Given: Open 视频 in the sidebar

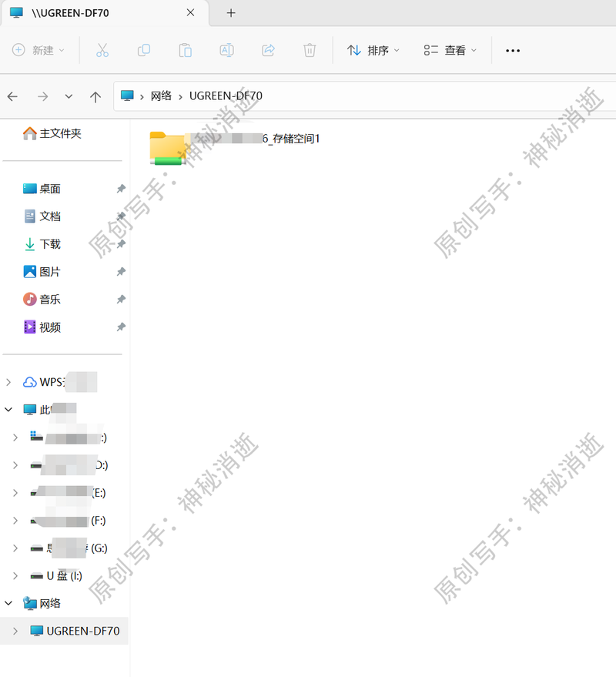Looking at the screenshot, I should 42,327.
